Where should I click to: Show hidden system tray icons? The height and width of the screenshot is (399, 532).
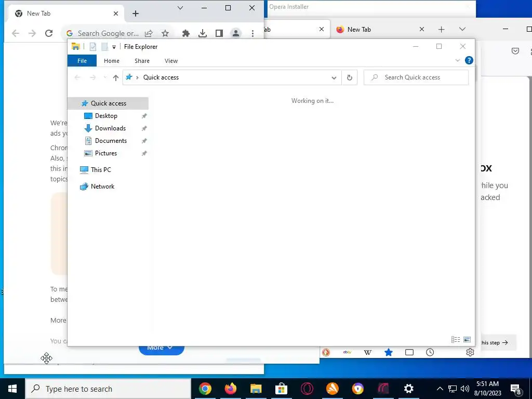440,389
